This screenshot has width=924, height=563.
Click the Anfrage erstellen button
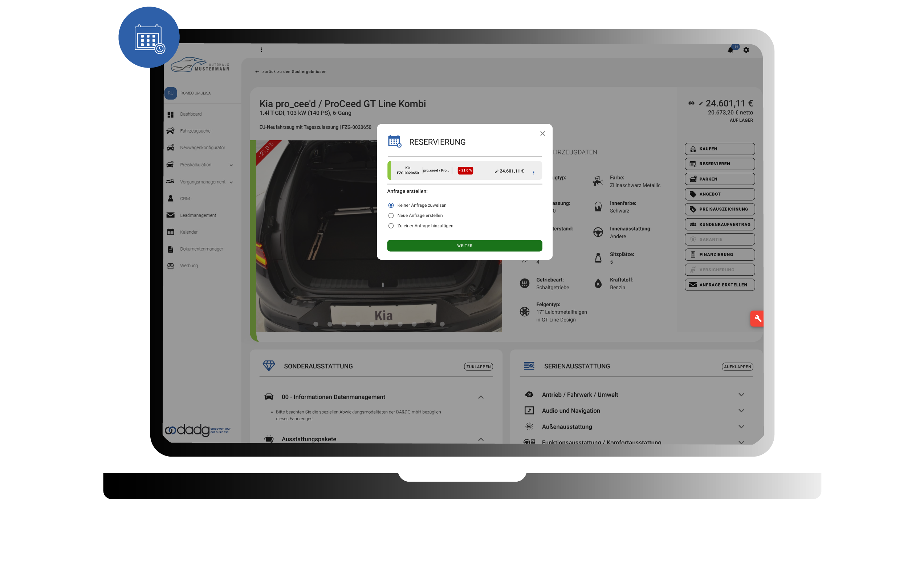click(x=720, y=285)
